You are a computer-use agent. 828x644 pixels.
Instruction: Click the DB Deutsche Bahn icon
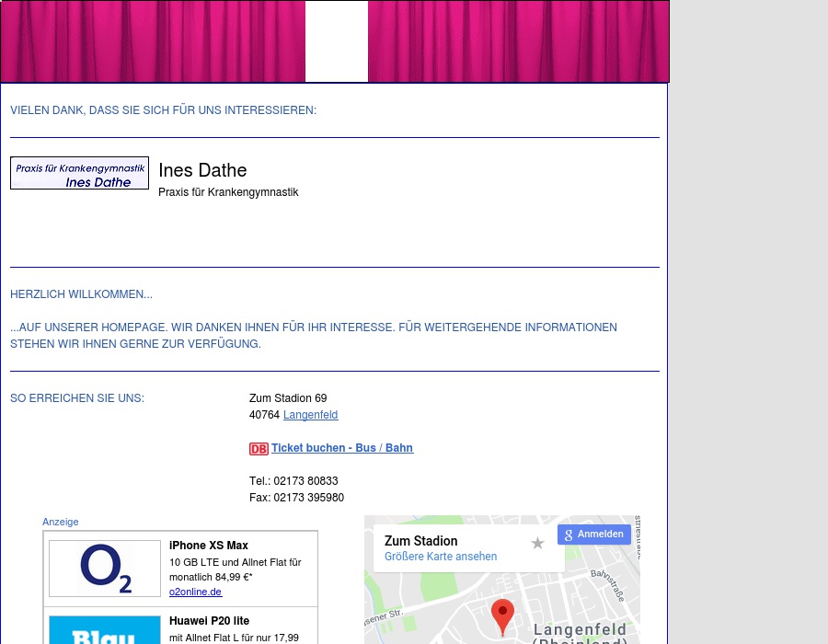[259, 449]
